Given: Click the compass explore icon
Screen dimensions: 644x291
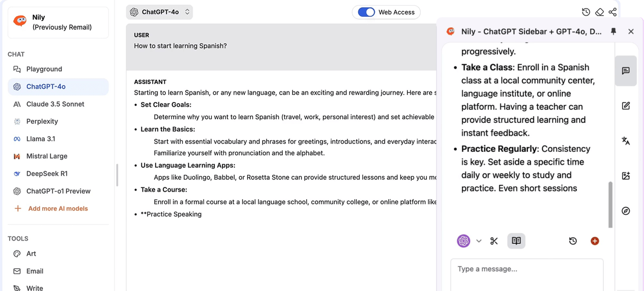Looking at the screenshot, I should (x=626, y=211).
